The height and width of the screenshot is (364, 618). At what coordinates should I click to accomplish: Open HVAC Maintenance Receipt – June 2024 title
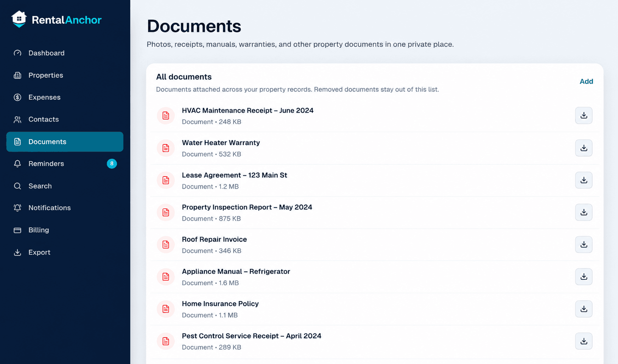(x=248, y=110)
